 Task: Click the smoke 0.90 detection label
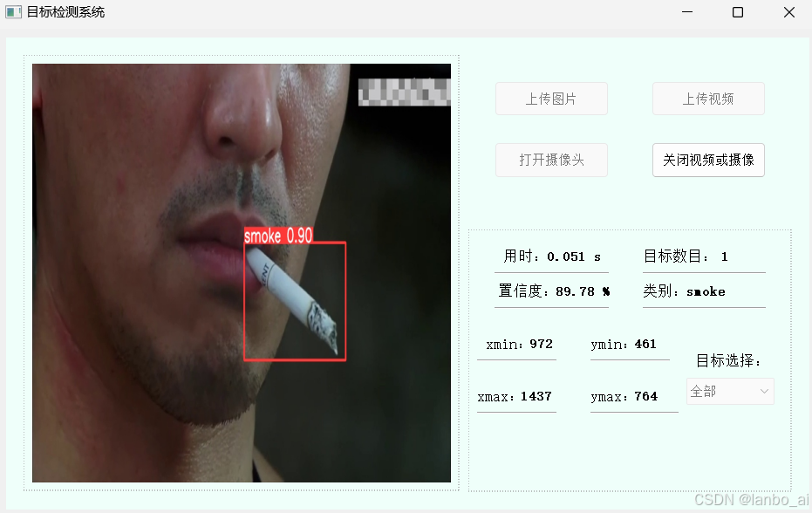click(278, 236)
